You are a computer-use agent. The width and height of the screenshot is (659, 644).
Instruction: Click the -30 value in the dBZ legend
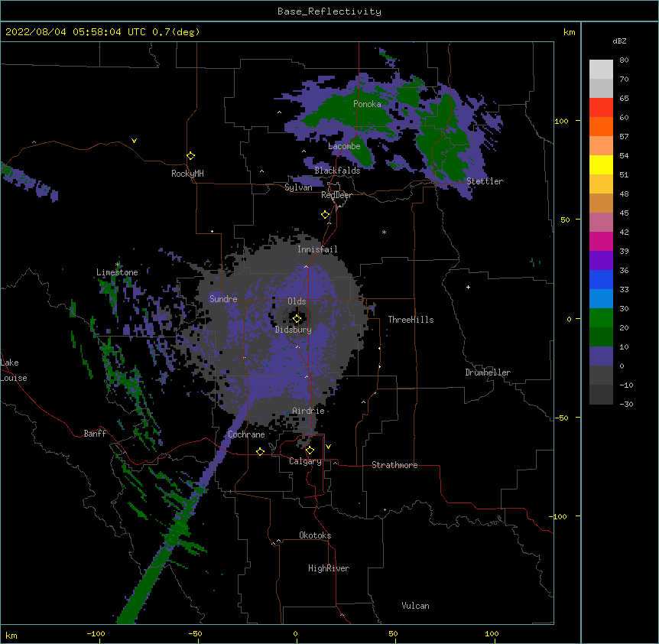coord(626,404)
